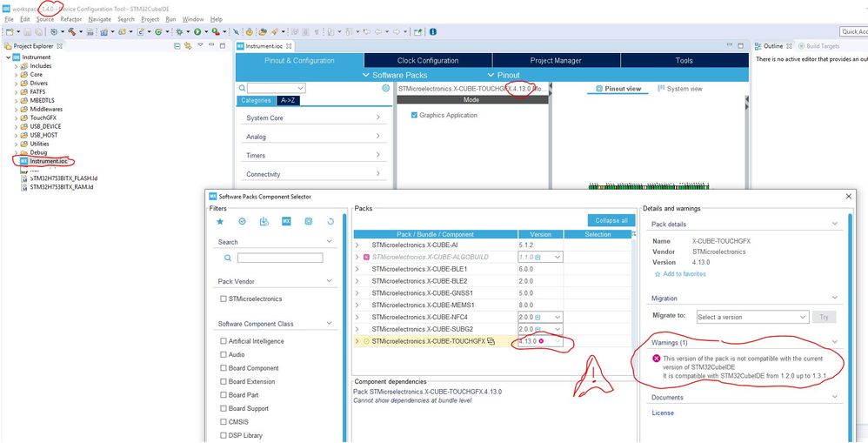Screen dimensions: 868x443
Task: Maximize the Project Explorer panel
Action: (x=223, y=46)
